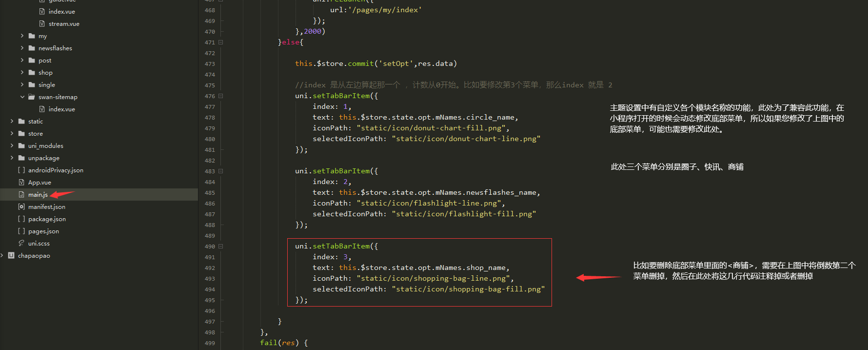
Task: Expand the static folder arrow
Action: tap(12, 122)
